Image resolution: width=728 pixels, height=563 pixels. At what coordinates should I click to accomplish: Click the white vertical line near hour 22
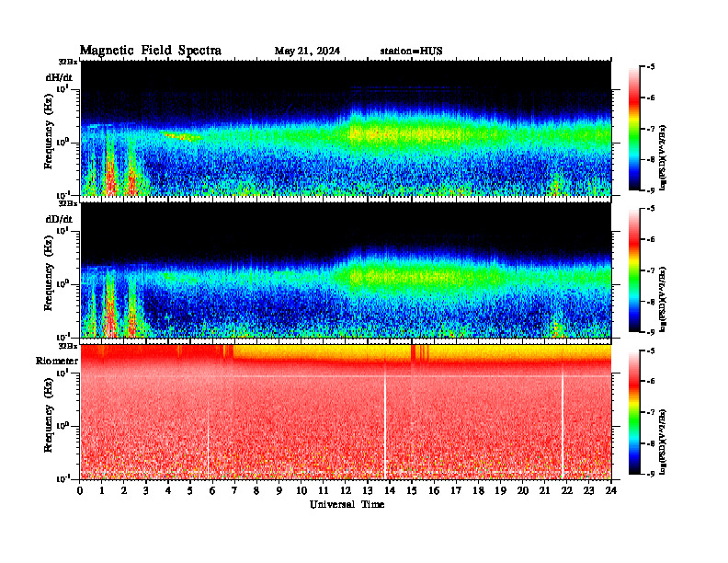pyautogui.click(x=563, y=420)
